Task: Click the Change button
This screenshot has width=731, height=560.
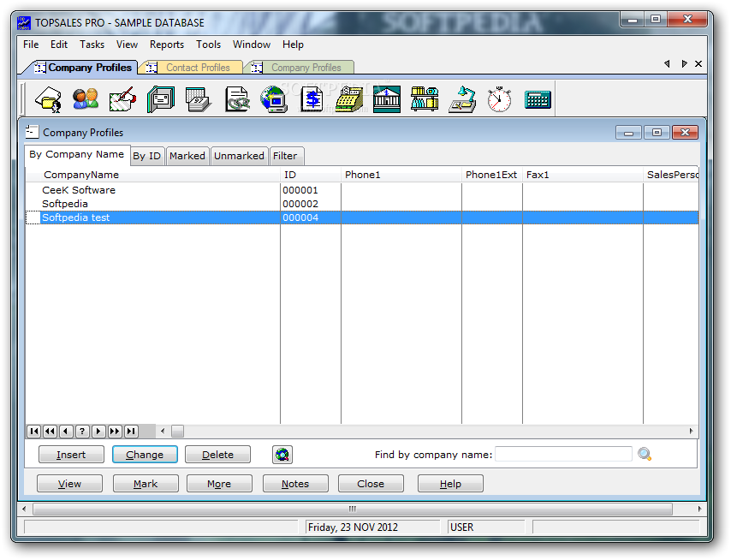Action: (145, 455)
